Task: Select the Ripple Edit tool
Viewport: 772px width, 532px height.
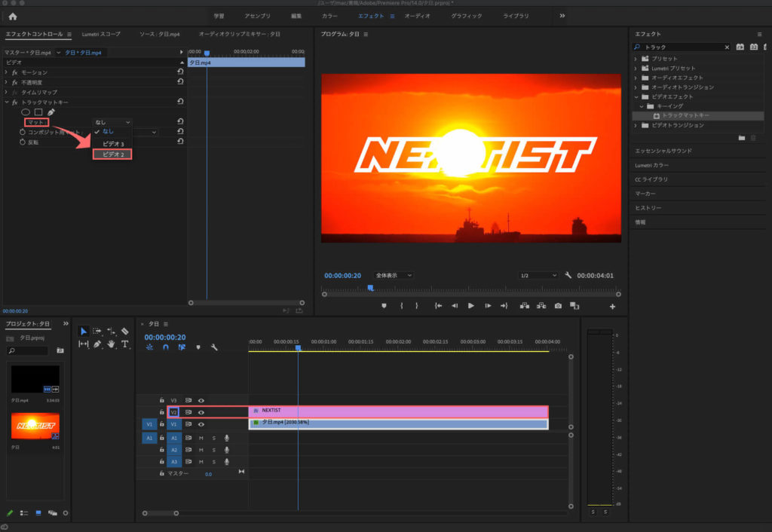Action: pos(112,332)
